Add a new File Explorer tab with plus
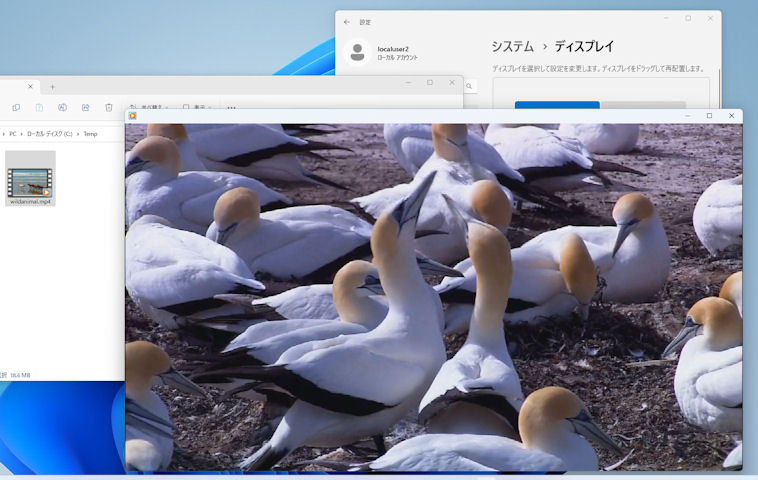This screenshot has height=480, width=758. point(52,87)
